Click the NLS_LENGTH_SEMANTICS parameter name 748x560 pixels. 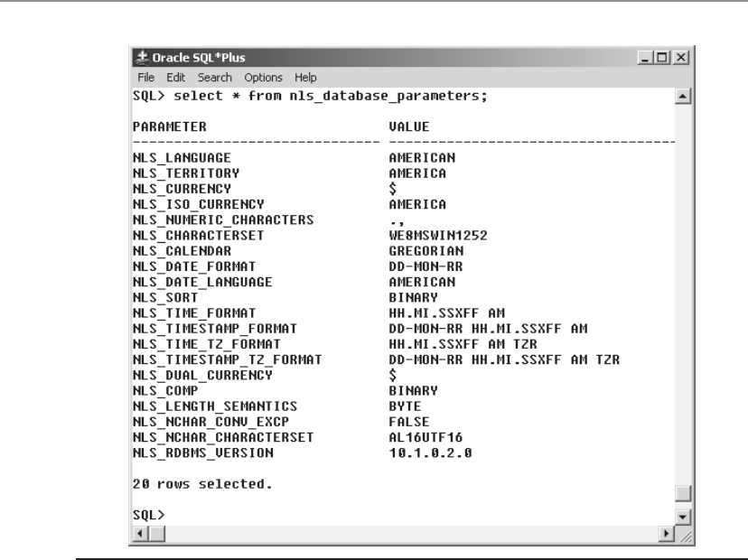pos(215,406)
